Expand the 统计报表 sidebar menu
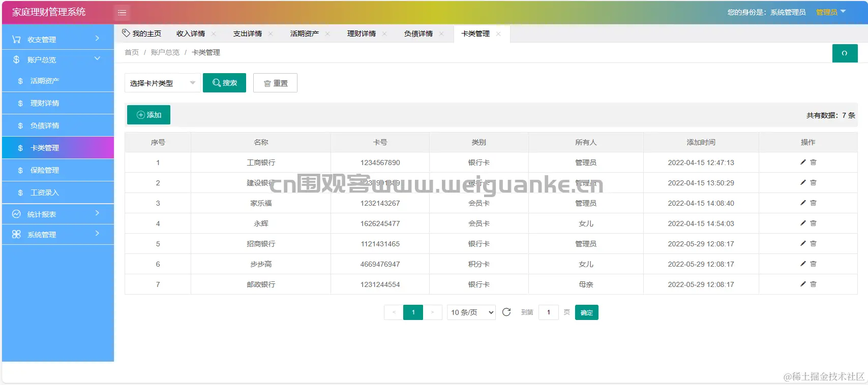868x385 pixels. [x=58, y=214]
